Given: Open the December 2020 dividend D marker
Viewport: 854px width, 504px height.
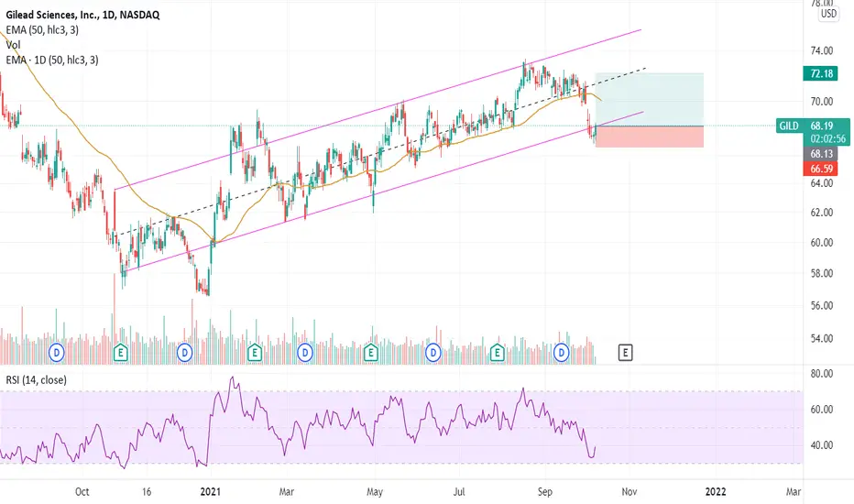Looking at the screenshot, I should [x=185, y=353].
